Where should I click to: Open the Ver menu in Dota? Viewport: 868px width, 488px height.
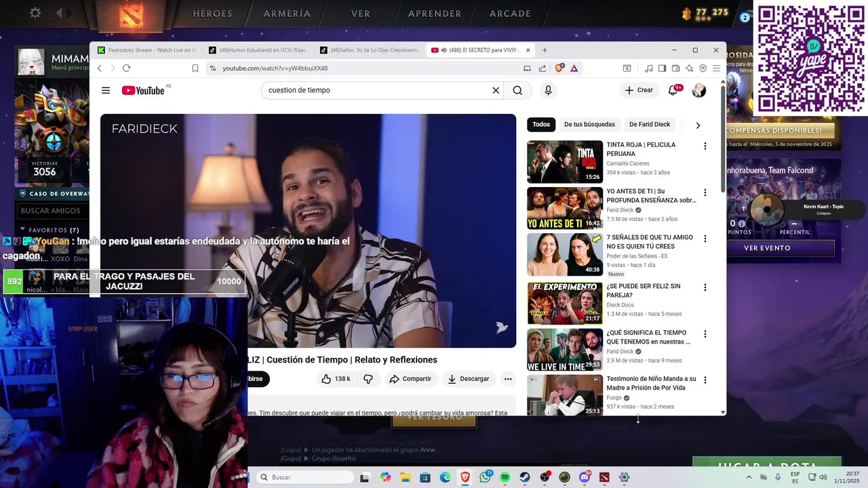(361, 14)
